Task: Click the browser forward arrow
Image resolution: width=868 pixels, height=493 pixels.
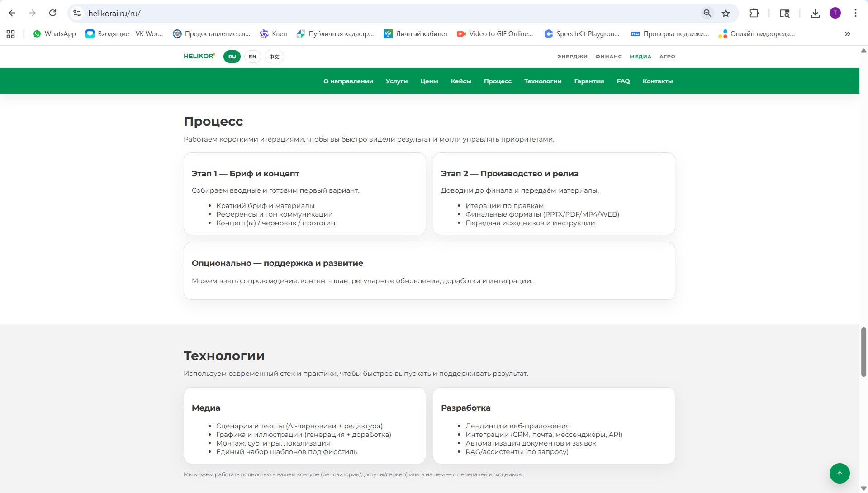Action: (x=32, y=13)
